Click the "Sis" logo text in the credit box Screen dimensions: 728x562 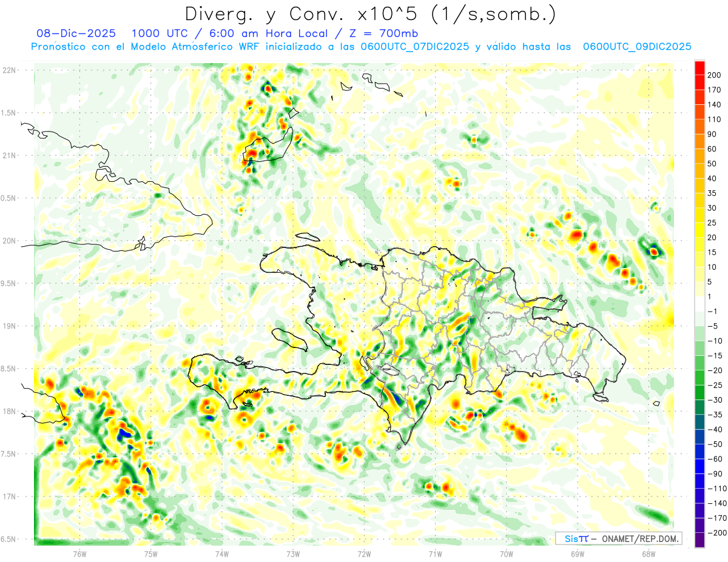(x=571, y=538)
